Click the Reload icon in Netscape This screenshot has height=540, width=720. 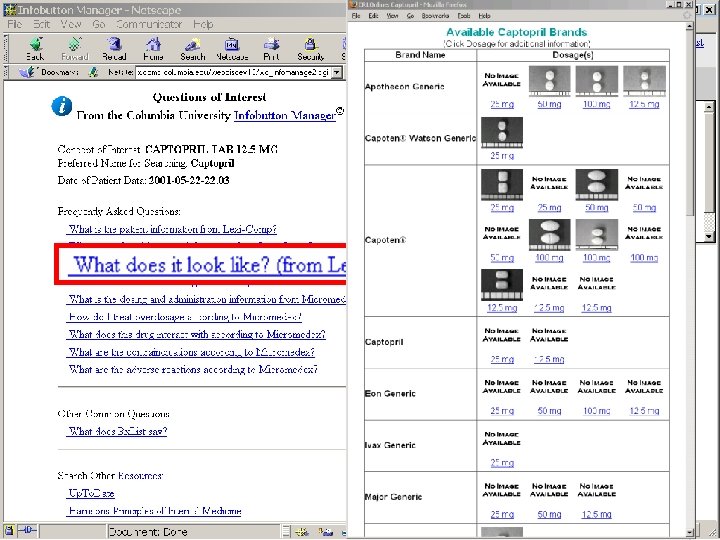coord(114,49)
